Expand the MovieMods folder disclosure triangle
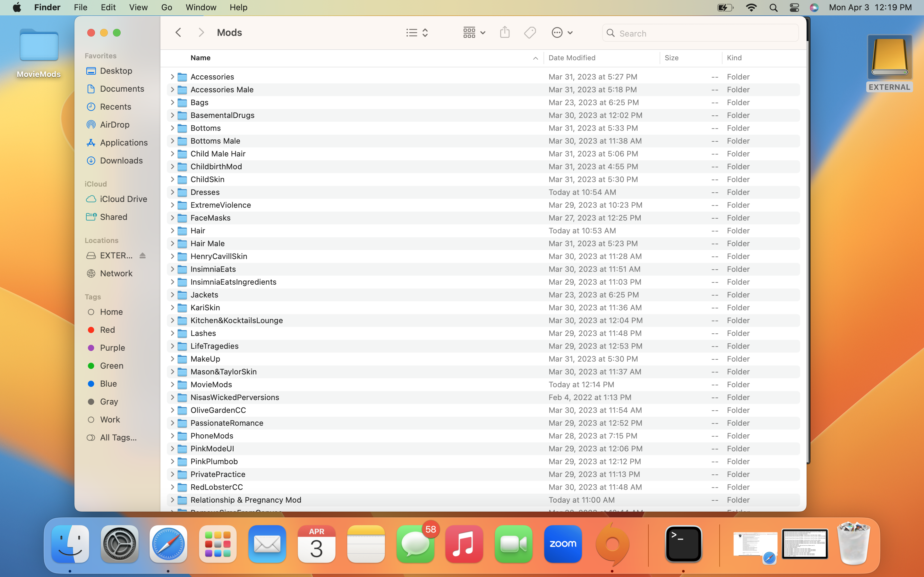 coord(172,384)
